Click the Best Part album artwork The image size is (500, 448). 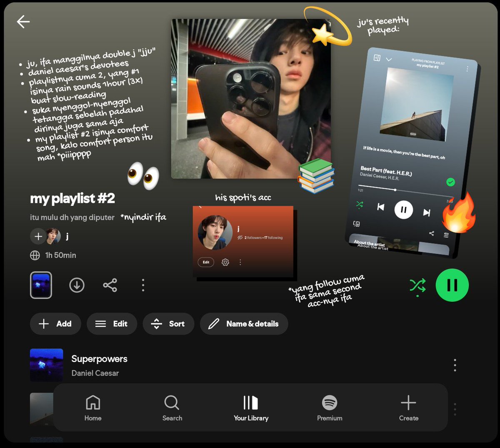(417, 104)
